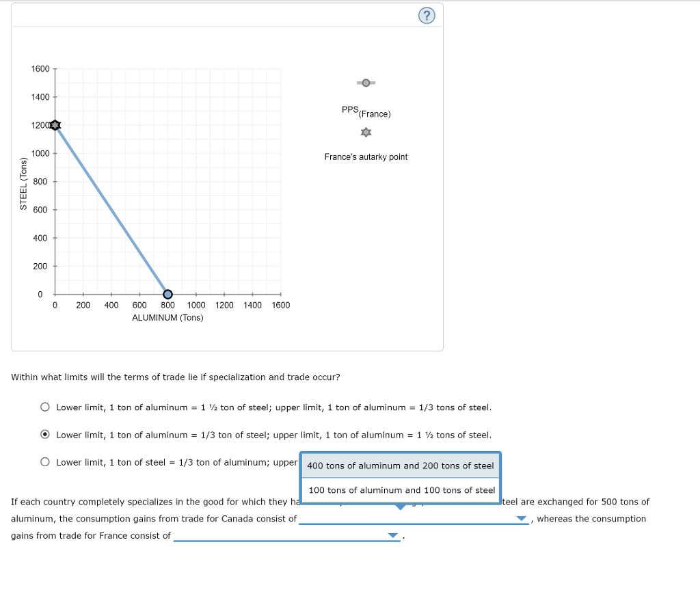Click the PPS(France) legend label
This screenshot has height=607, width=700.
366,111
